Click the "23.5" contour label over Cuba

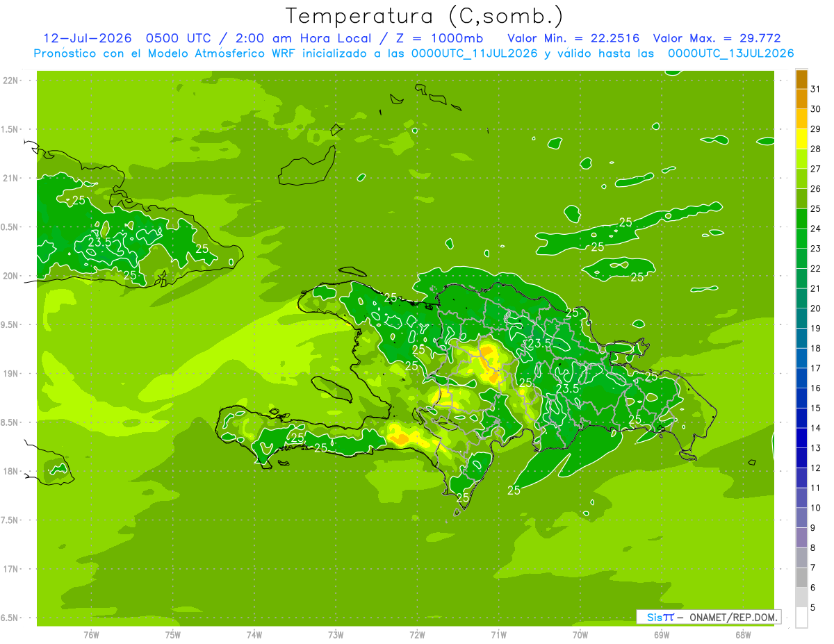99,242
